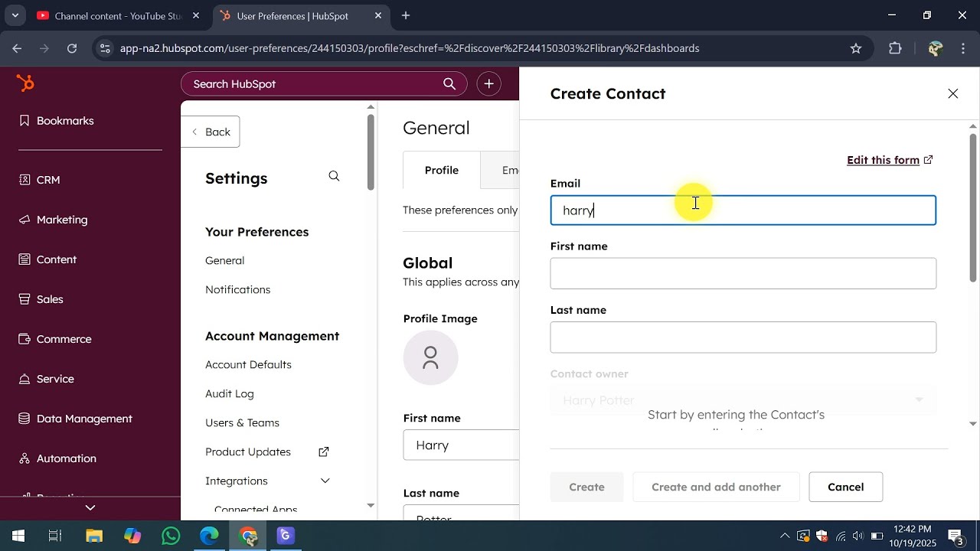
Task: Close the Create Contact panel
Action: coord(953,93)
